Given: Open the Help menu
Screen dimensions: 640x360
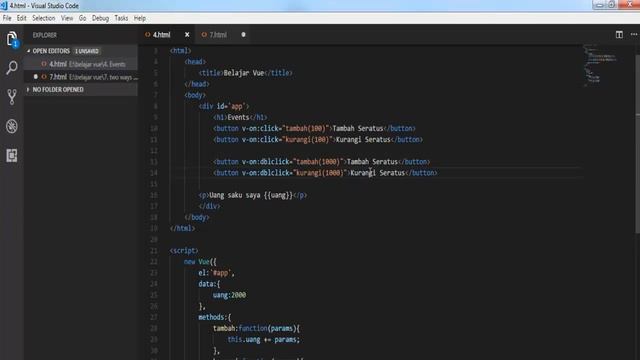Looking at the screenshot, I should point(140,18).
